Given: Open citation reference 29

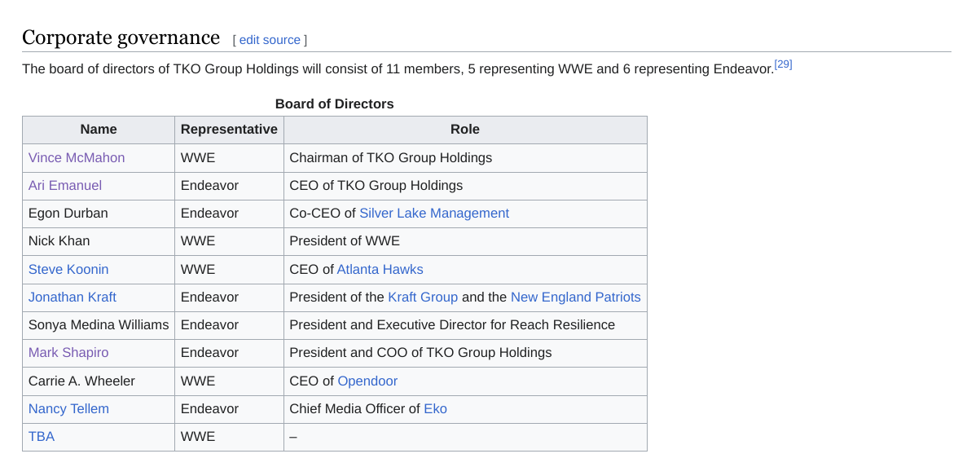Looking at the screenshot, I should [783, 64].
